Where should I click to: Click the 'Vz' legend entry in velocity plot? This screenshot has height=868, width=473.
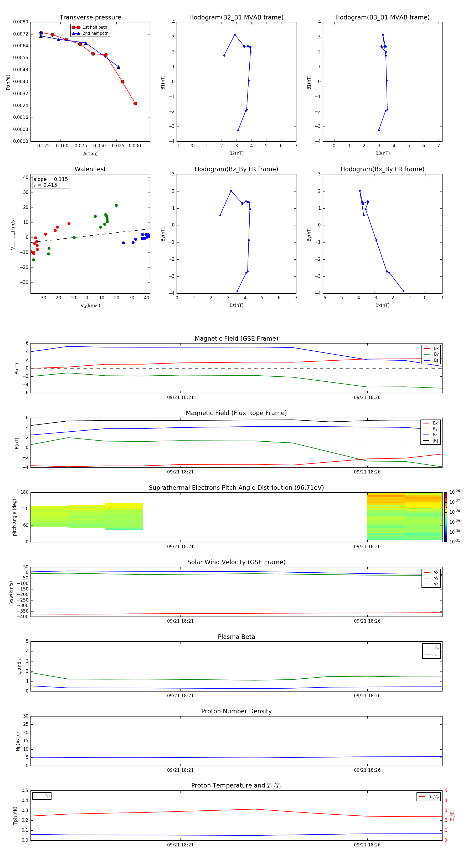pos(431,584)
